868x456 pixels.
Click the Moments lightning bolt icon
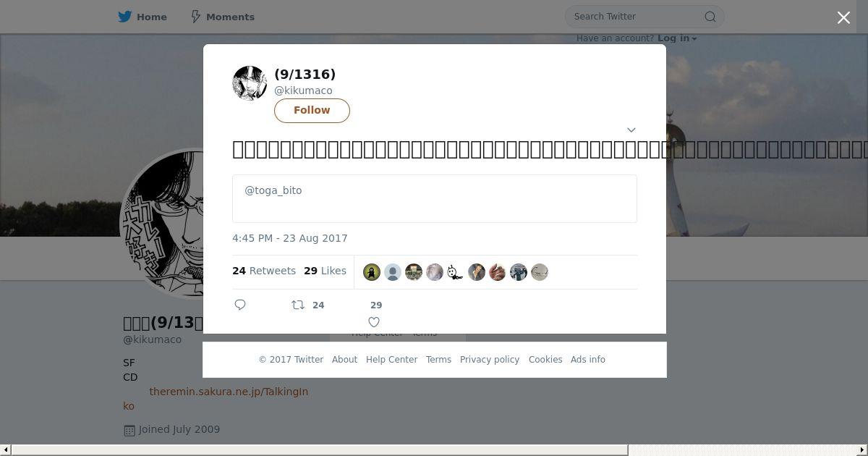tap(195, 17)
